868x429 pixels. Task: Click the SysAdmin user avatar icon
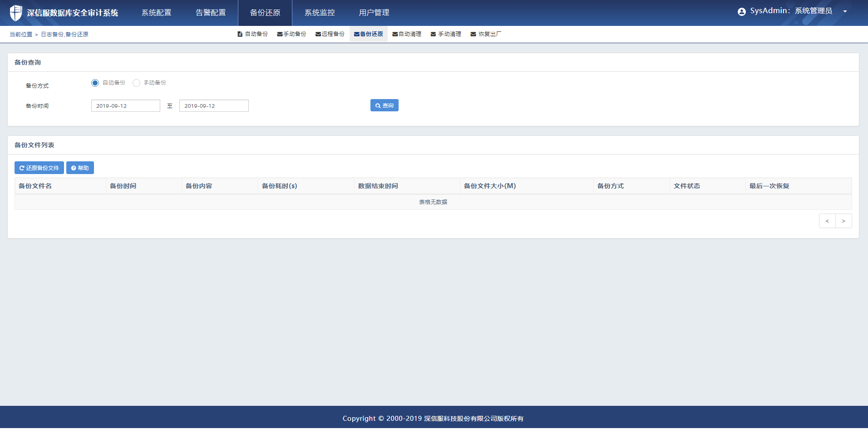pyautogui.click(x=741, y=12)
